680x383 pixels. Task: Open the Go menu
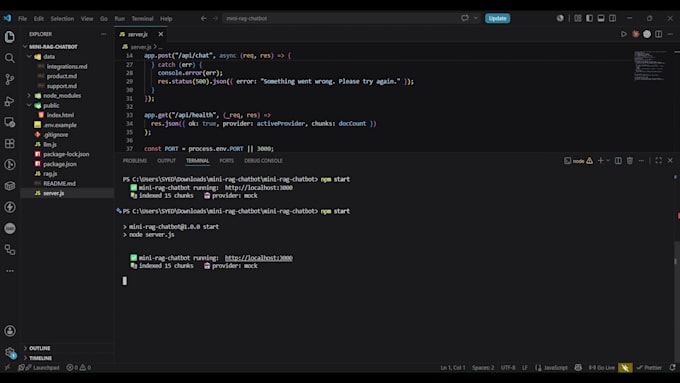coord(104,19)
